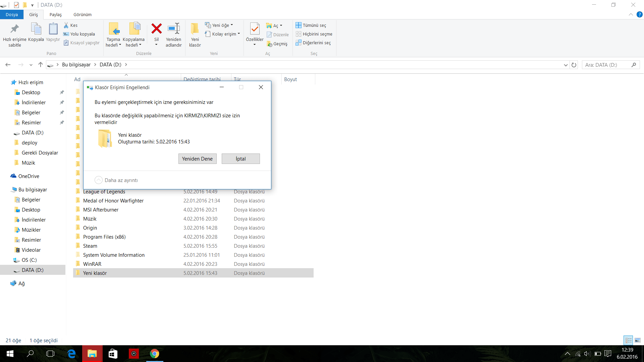The height and width of the screenshot is (362, 644).
Task: Switch to large thumbnails view toggle
Action: tap(638, 340)
